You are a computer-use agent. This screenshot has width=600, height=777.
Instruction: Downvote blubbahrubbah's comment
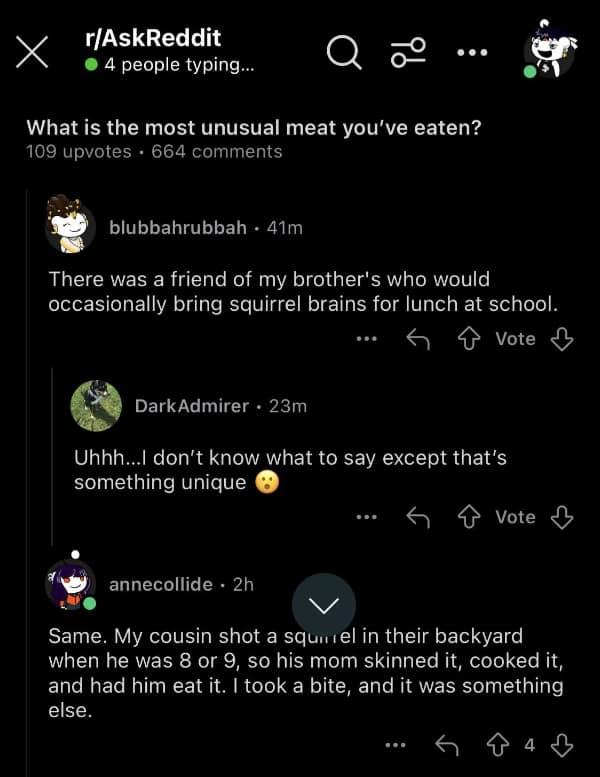coord(562,339)
